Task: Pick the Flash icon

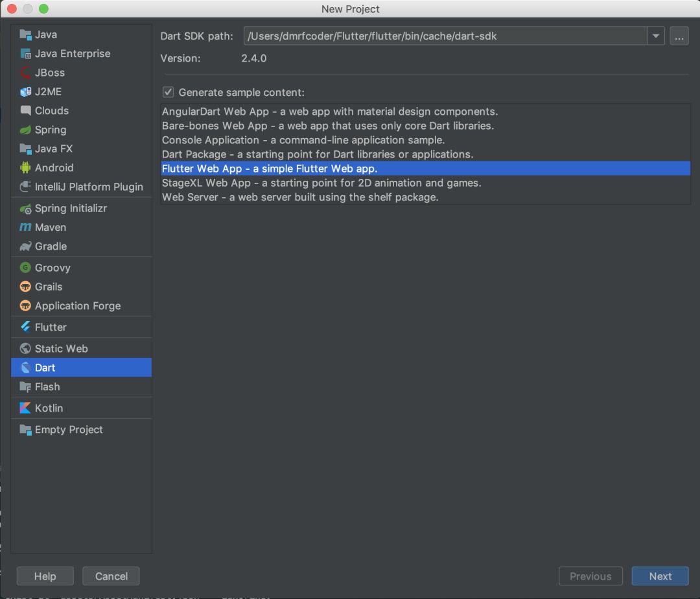Action: tap(25, 387)
